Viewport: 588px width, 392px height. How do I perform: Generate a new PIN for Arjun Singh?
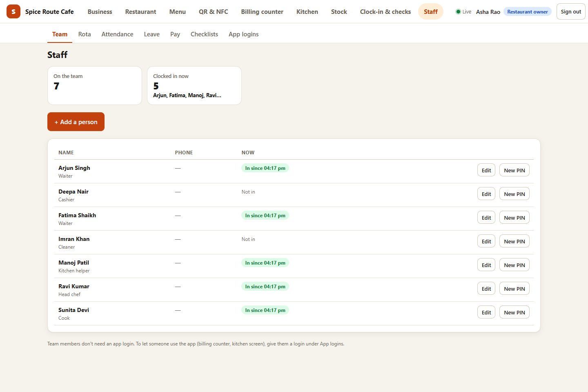[x=514, y=170]
